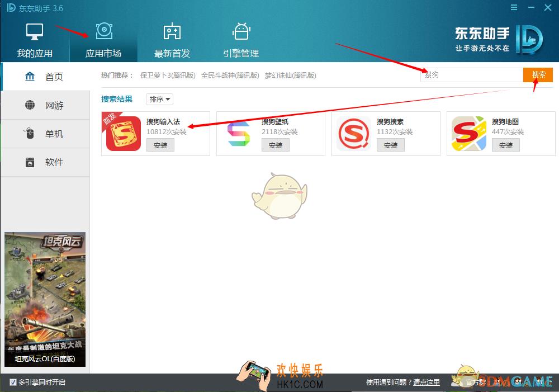Install 搜狗输入法 with 安装 button
This screenshot has height=392, width=559.
pyautogui.click(x=160, y=145)
